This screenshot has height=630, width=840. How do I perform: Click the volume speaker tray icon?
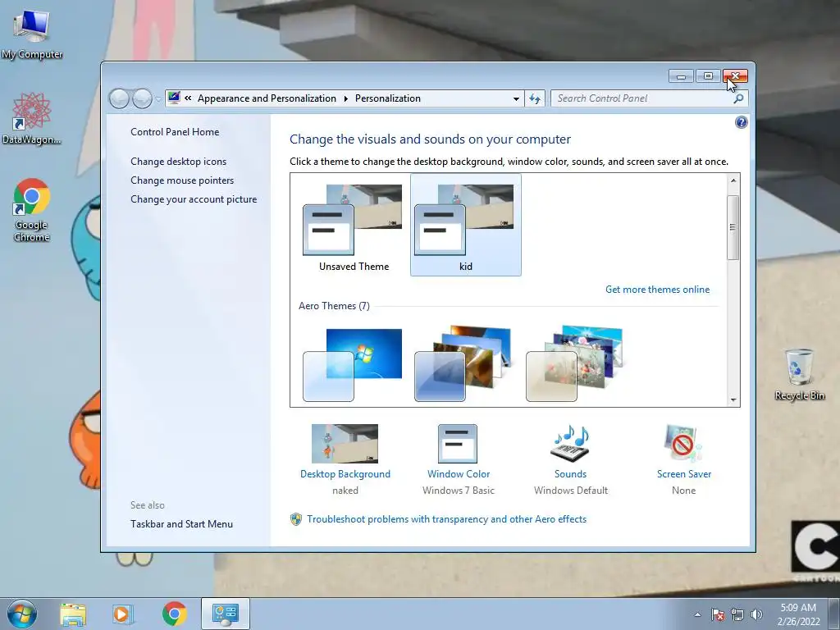tap(756, 614)
